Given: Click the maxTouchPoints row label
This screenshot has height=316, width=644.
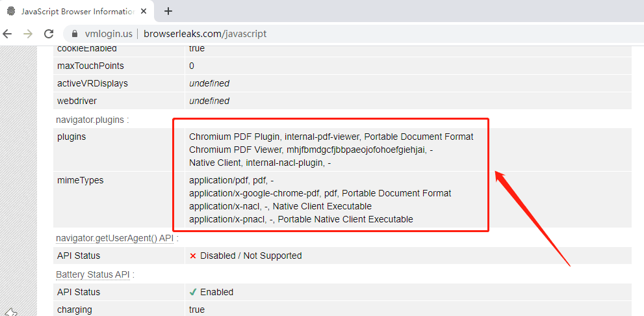Looking at the screenshot, I should 90,66.
